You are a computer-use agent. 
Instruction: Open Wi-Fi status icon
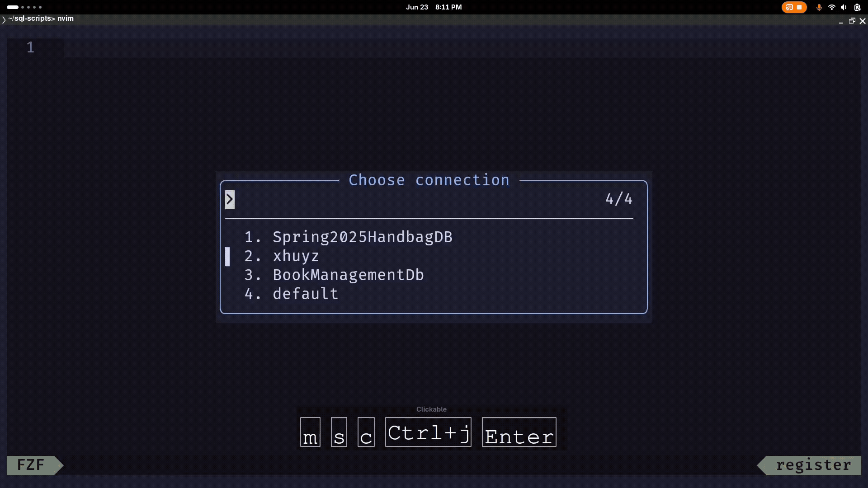pyautogui.click(x=831, y=7)
